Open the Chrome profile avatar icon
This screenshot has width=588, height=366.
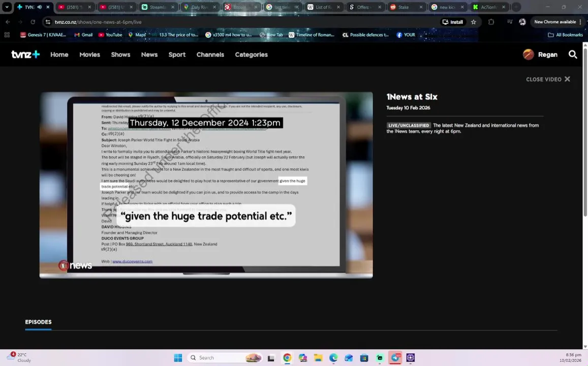coord(522,22)
